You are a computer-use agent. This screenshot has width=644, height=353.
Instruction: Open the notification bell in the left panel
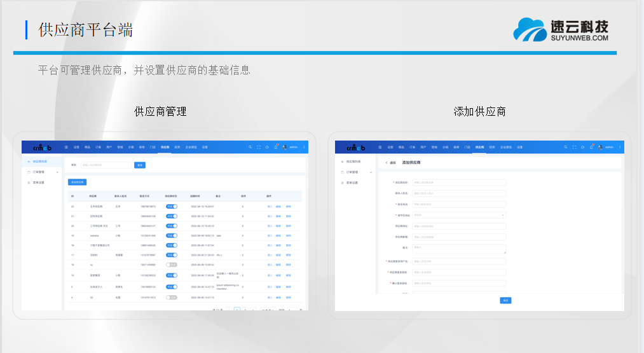[x=275, y=147]
